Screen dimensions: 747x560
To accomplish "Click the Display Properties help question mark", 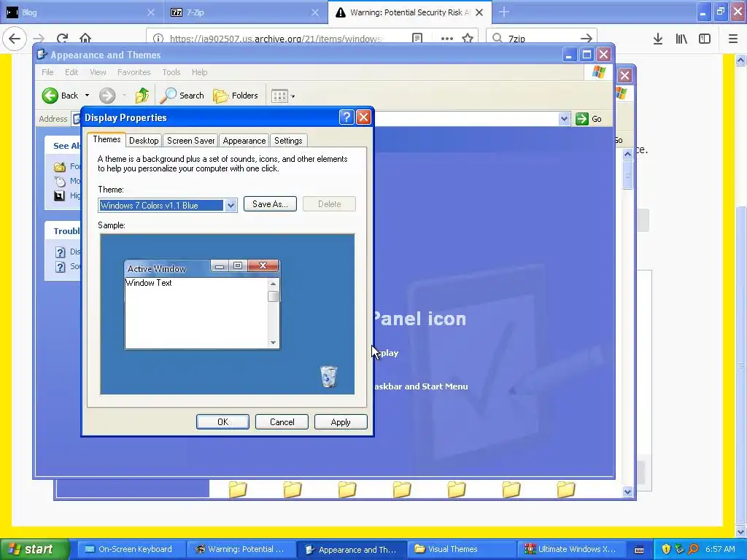I will pyautogui.click(x=347, y=117).
